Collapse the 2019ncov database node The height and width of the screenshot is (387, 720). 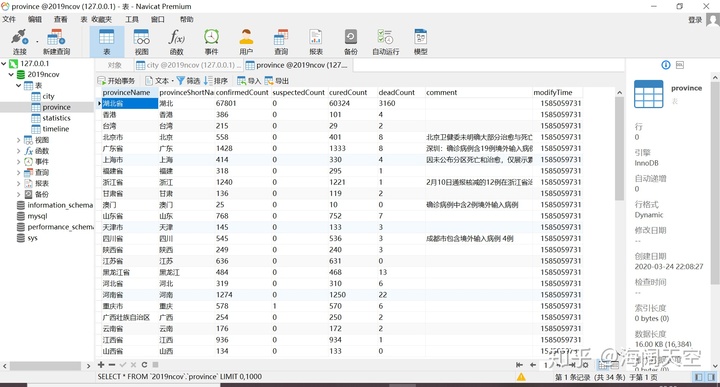[11, 74]
